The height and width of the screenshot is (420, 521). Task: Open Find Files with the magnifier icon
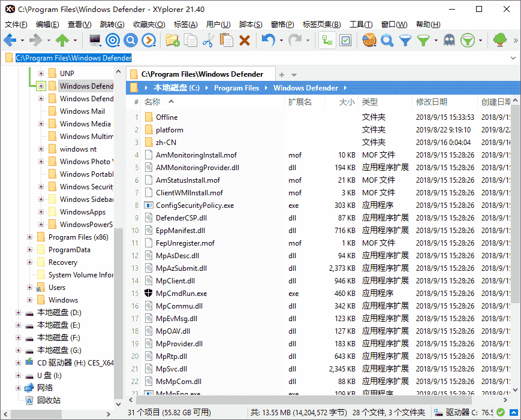pos(387,41)
